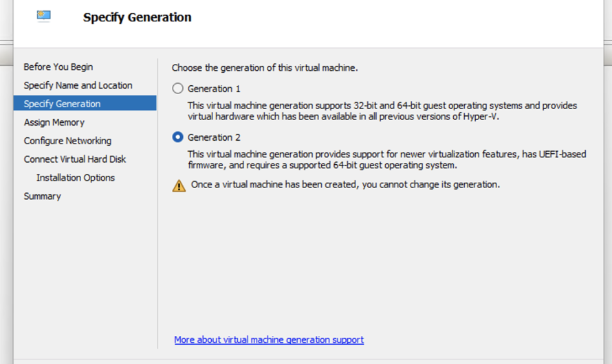Click the yellow warning triangle icon
612x364 pixels.
click(179, 185)
